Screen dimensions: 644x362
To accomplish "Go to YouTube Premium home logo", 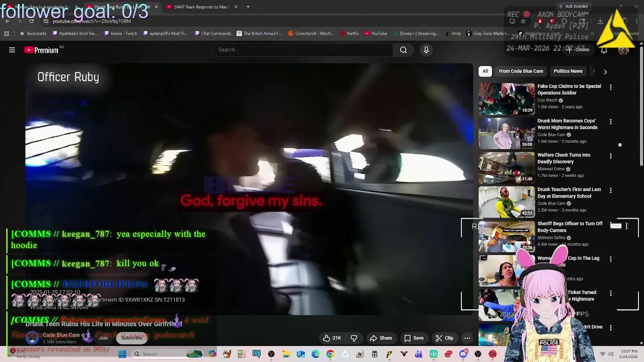I will [x=43, y=50].
